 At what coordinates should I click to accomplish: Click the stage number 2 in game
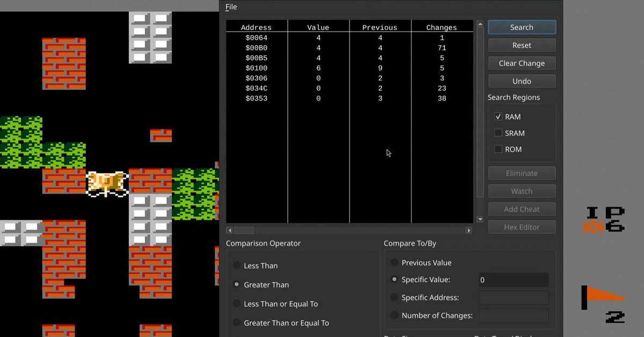pyautogui.click(x=615, y=317)
